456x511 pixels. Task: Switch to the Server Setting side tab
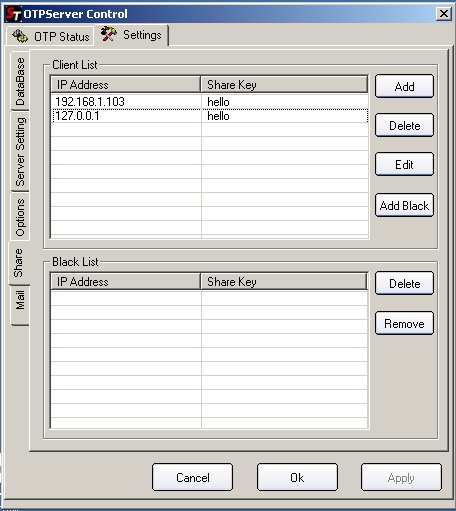pyautogui.click(x=20, y=151)
